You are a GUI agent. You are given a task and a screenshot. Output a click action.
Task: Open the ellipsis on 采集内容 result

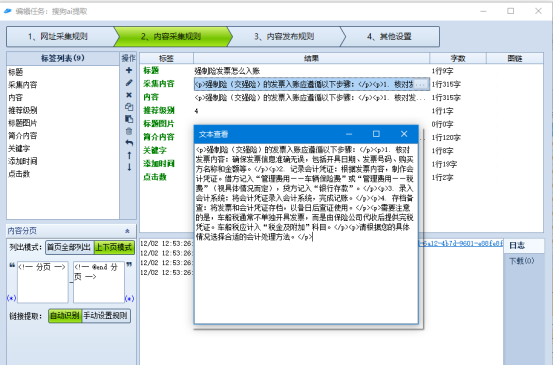click(x=420, y=84)
